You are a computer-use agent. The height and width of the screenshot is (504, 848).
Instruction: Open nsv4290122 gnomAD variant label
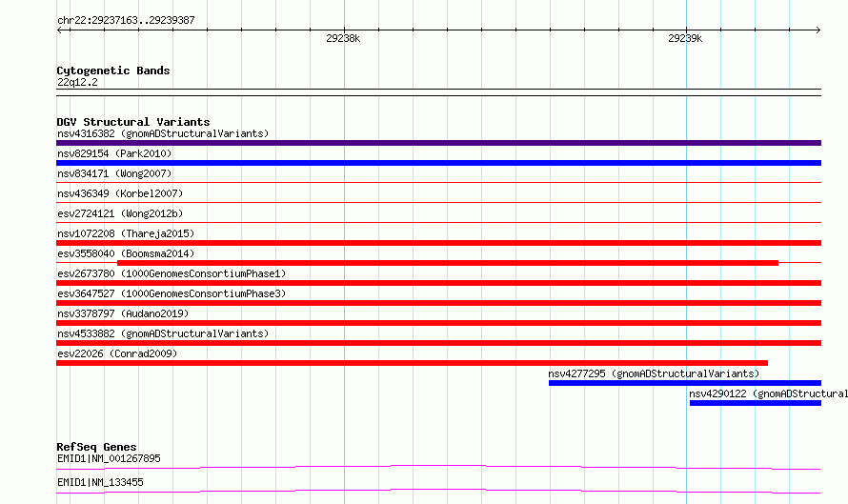tap(768, 393)
